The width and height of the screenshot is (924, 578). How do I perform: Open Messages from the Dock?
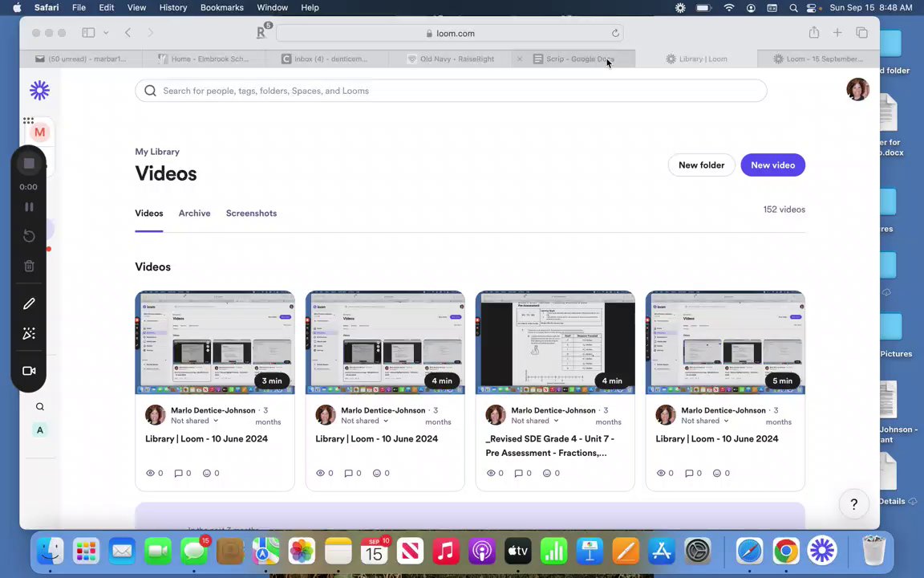point(194,552)
